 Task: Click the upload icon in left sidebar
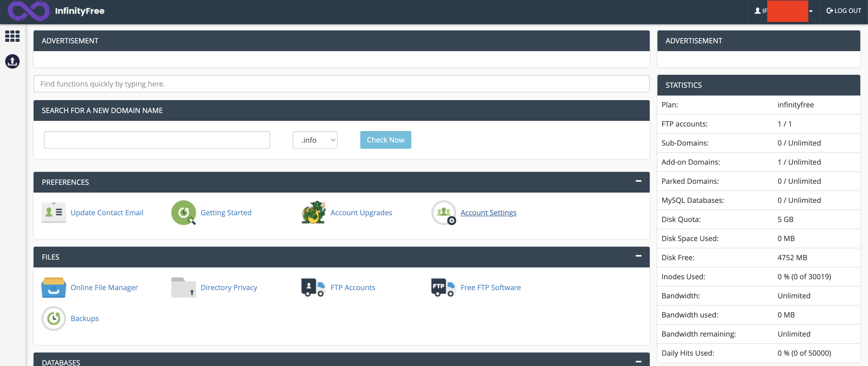(12, 62)
